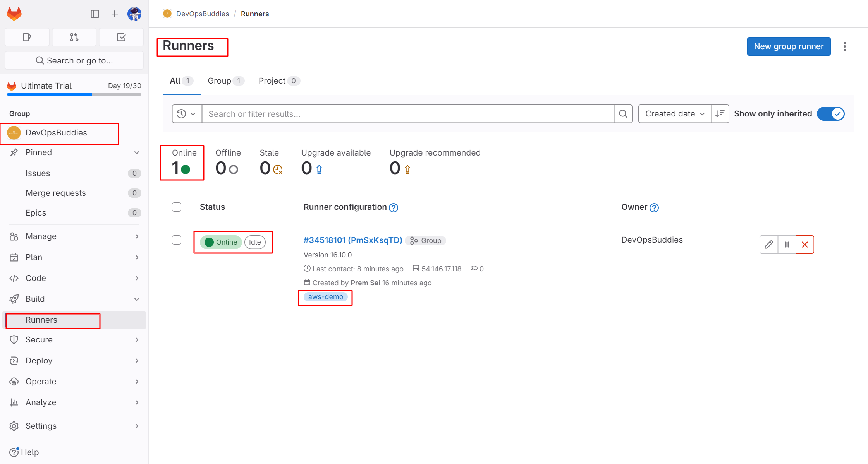This screenshot has height=464, width=868.
Task: Open the runner link #34518101 (PmSxKsqTD)
Action: 353,240
